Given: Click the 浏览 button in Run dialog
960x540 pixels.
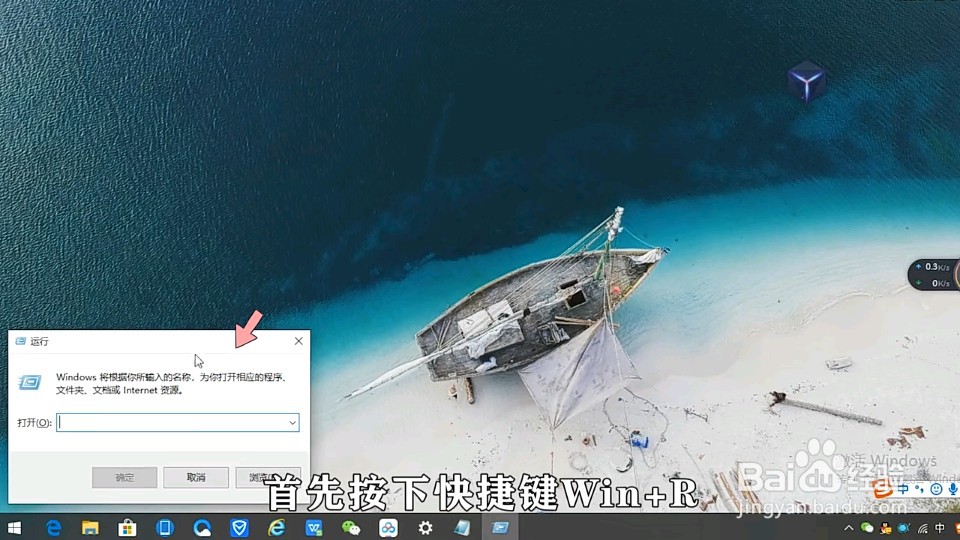Looking at the screenshot, I should pyautogui.click(x=268, y=477).
